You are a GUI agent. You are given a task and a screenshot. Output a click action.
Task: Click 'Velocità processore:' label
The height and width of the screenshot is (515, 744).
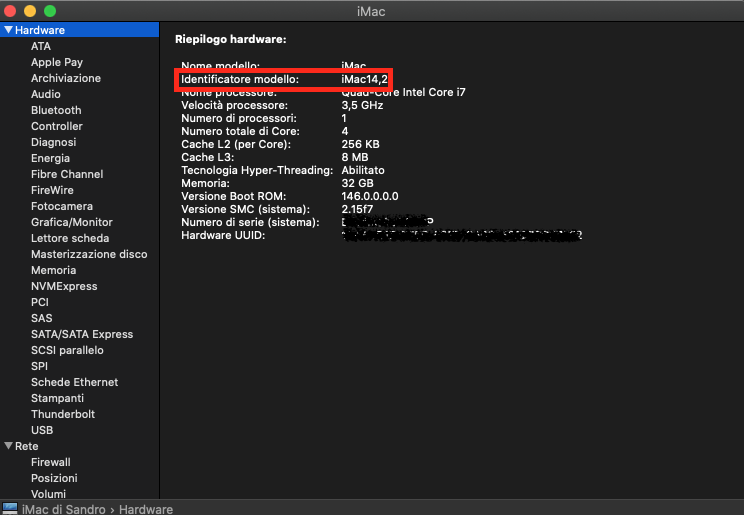coord(234,105)
